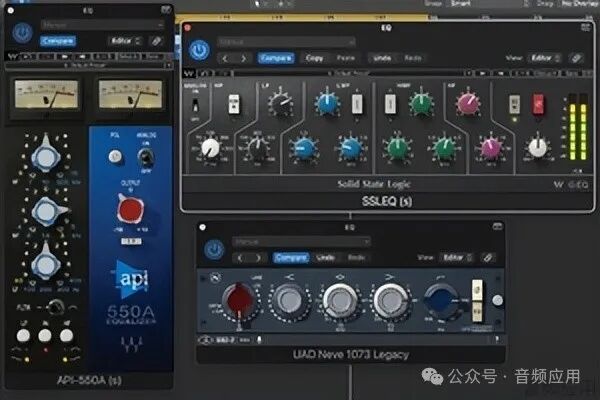Toggle the SSLEQ red switch
This screenshot has height=400, width=600.
tap(538, 104)
